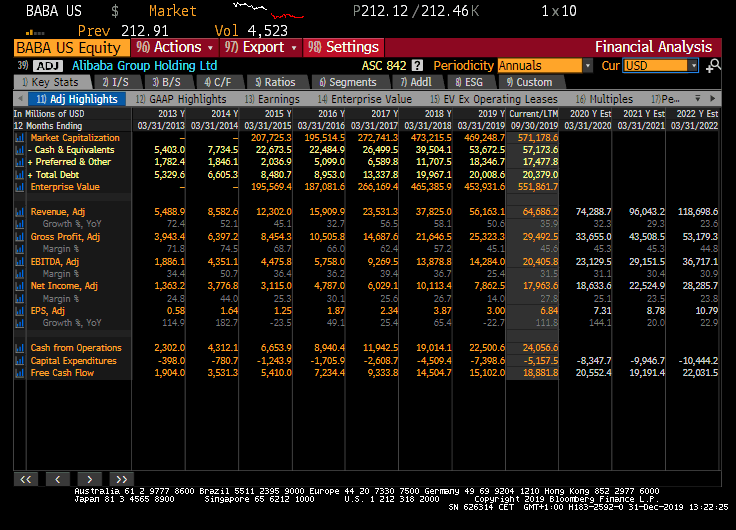Expand the Export menu
This screenshot has width=736, height=530.
[x=261, y=47]
